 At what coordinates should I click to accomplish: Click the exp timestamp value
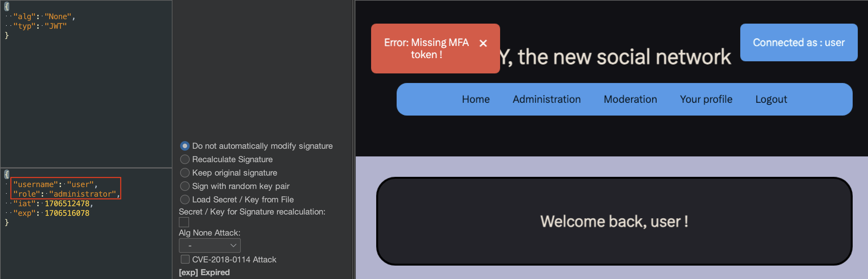tap(67, 213)
